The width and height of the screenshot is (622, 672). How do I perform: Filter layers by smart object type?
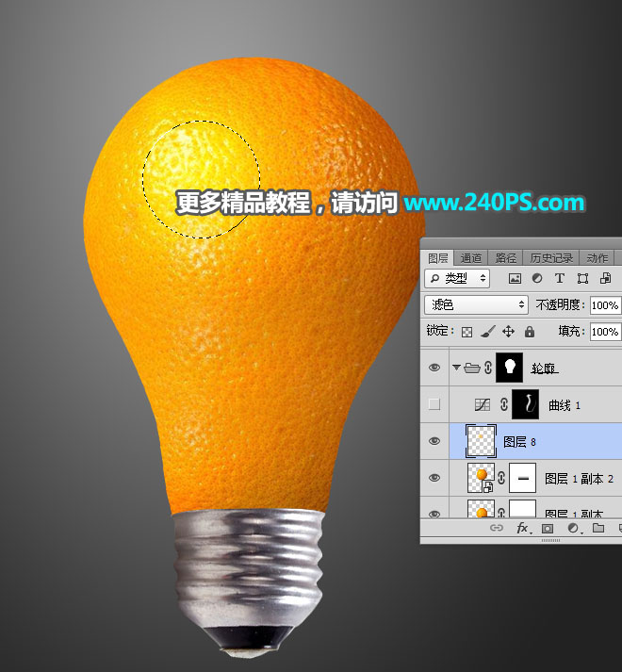[605, 279]
